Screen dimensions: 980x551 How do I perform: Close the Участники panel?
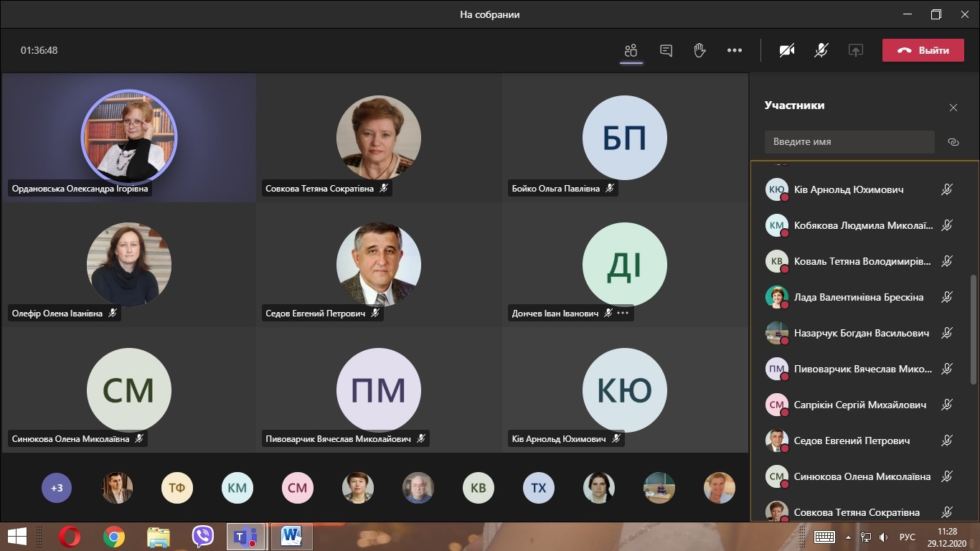pyautogui.click(x=953, y=108)
